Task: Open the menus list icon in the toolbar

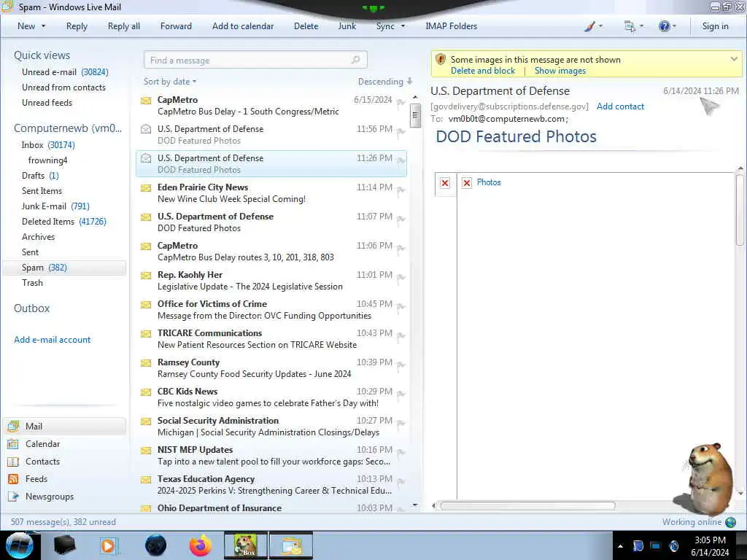Action: click(630, 27)
